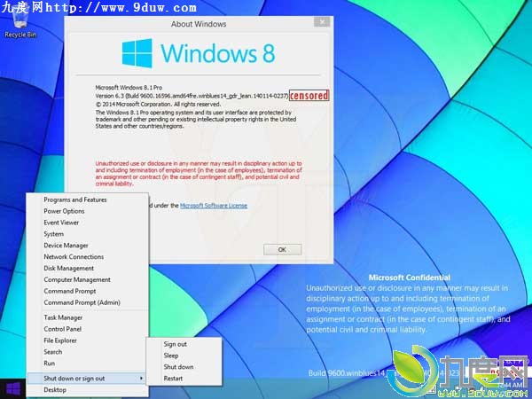Choose Run from the menu
This screenshot has height=399, width=532.
87,364
